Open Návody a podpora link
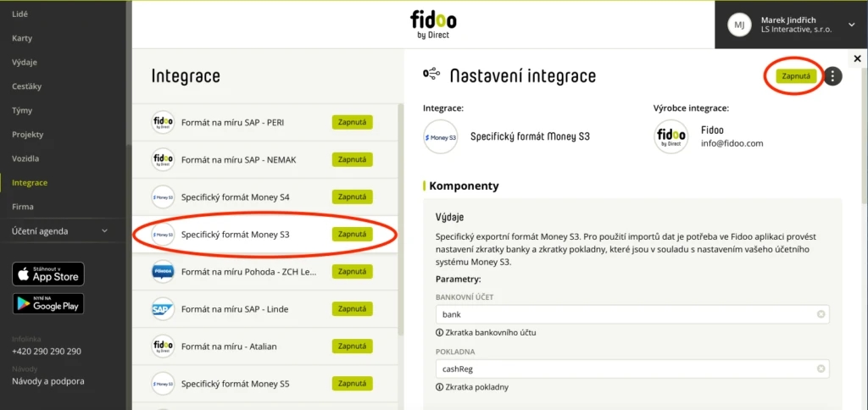 pos(48,381)
